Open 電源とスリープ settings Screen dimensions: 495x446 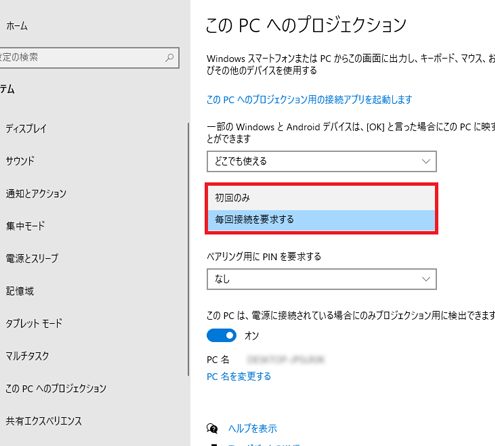tap(32, 258)
